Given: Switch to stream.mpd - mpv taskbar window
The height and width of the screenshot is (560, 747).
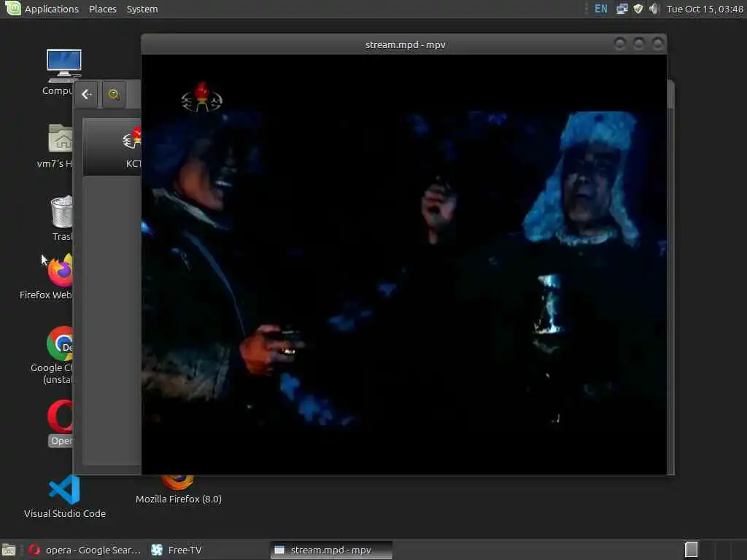Looking at the screenshot, I should (332, 550).
